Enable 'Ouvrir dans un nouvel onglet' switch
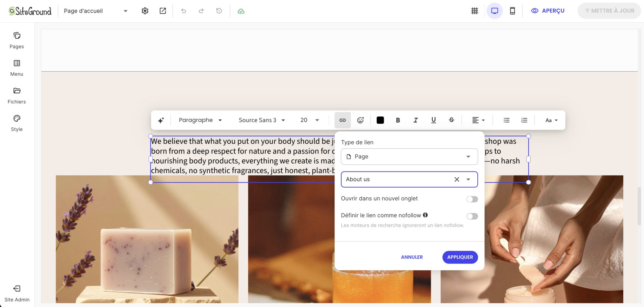This screenshot has height=307, width=644. click(472, 199)
